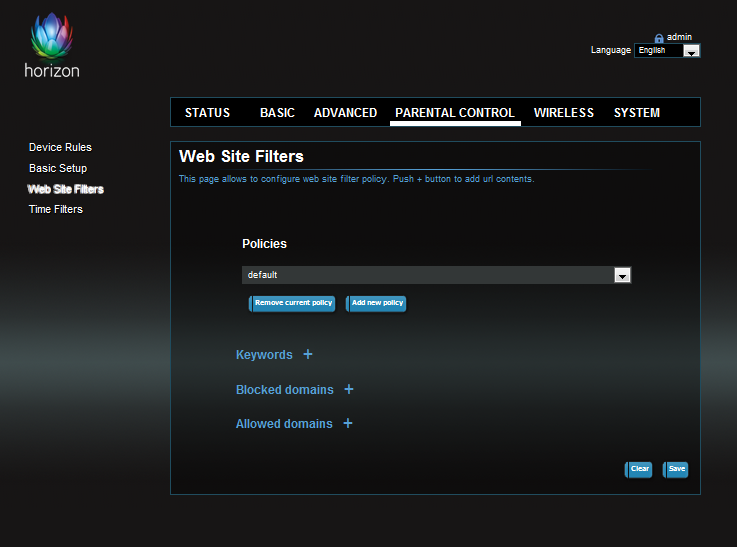Screen dimensions: 737x547
Task: Click Add new policy button
Action: pyautogui.click(x=376, y=303)
